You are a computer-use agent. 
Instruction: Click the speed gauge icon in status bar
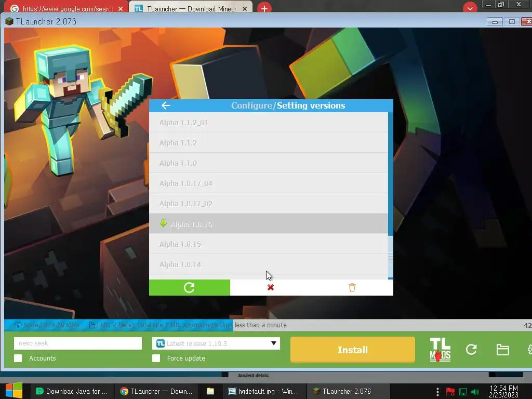[18, 325]
